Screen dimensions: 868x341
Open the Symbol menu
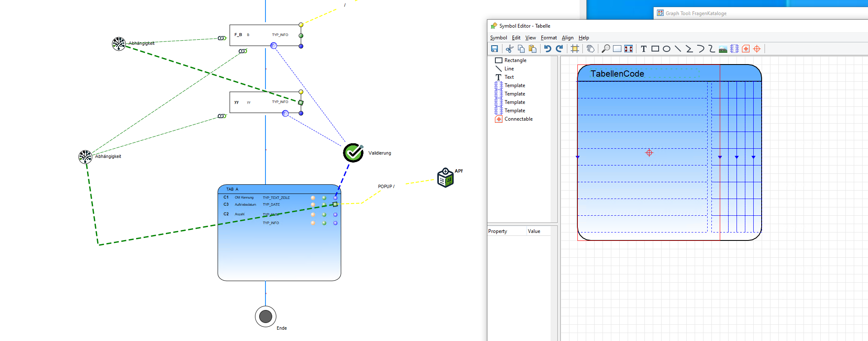pos(498,38)
